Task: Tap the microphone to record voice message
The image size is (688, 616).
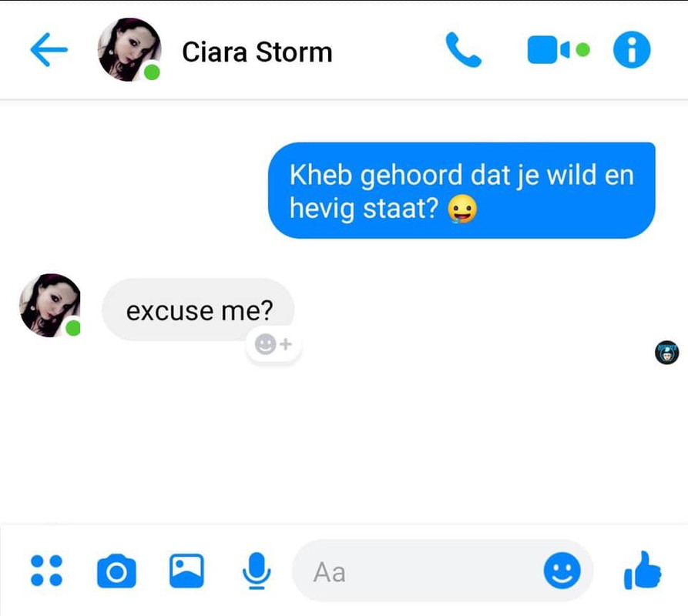Action: tap(257, 571)
